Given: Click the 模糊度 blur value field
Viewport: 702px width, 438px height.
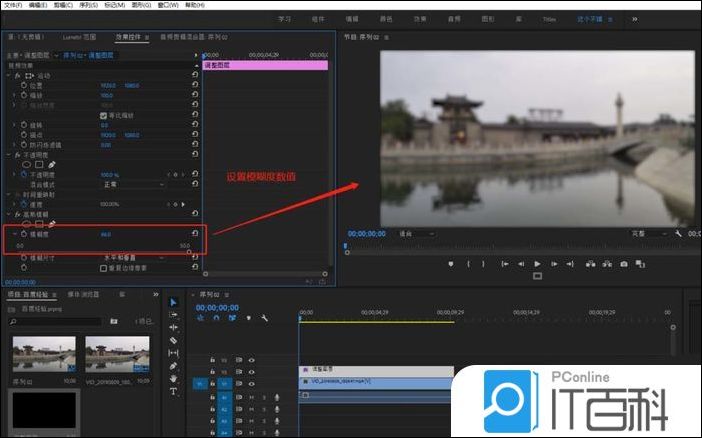Looking at the screenshot, I should (105, 236).
